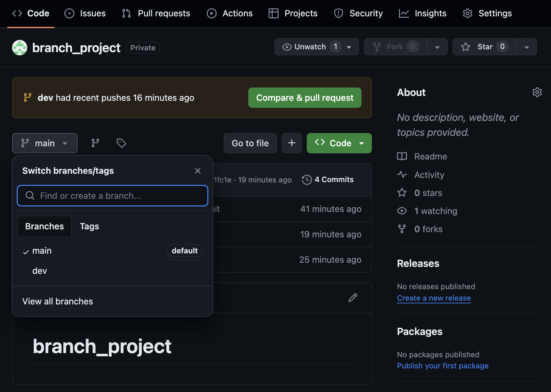
Task: Star the branch_project repository
Action: [x=485, y=47]
